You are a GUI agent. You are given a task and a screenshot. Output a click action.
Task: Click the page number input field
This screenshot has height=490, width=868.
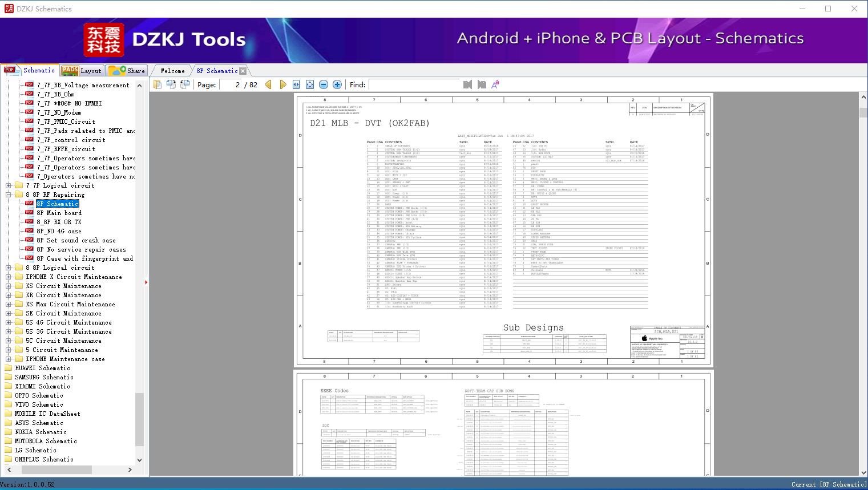click(x=231, y=84)
